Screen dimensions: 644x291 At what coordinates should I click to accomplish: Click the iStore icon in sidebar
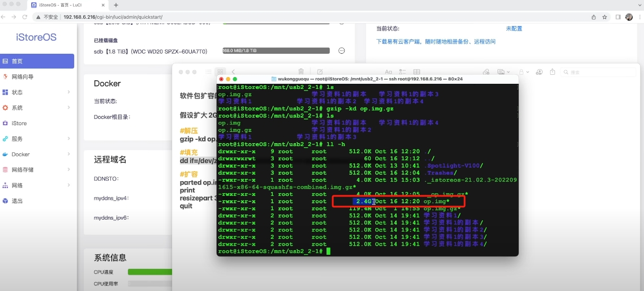pyautogui.click(x=5, y=123)
